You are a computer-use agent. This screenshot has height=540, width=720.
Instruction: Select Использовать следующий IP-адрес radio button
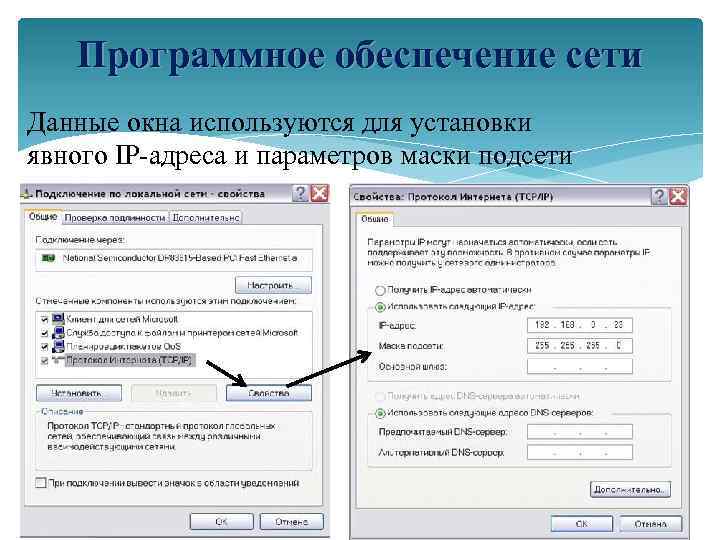(x=380, y=307)
